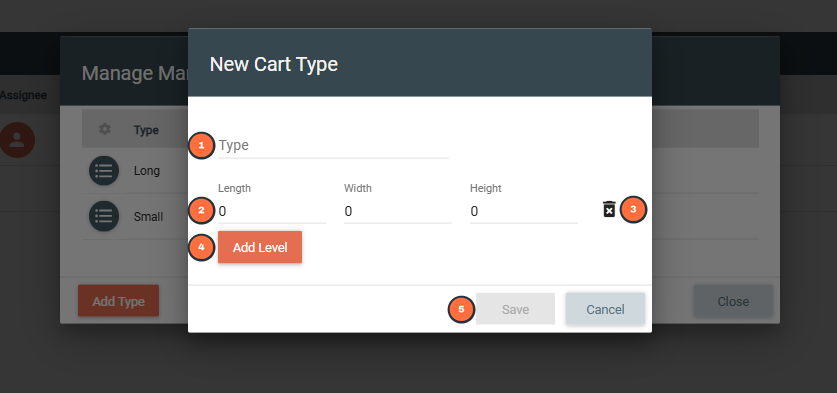The width and height of the screenshot is (837, 393).
Task: Click the assignee avatar icon
Action: coord(17,140)
